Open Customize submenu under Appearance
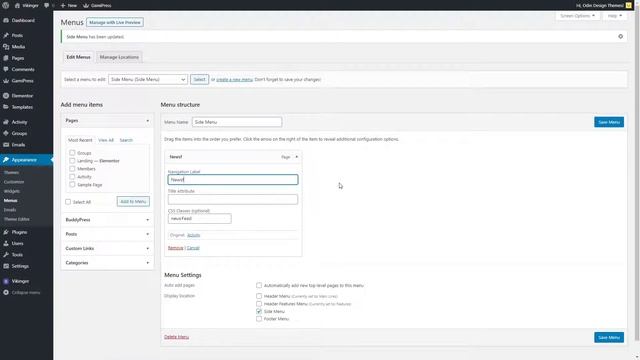 point(14,182)
